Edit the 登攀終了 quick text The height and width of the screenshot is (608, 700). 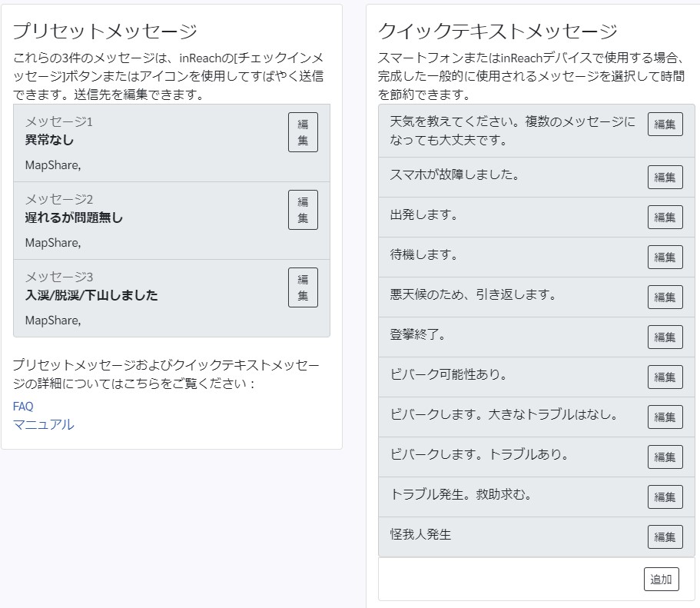[665, 337]
